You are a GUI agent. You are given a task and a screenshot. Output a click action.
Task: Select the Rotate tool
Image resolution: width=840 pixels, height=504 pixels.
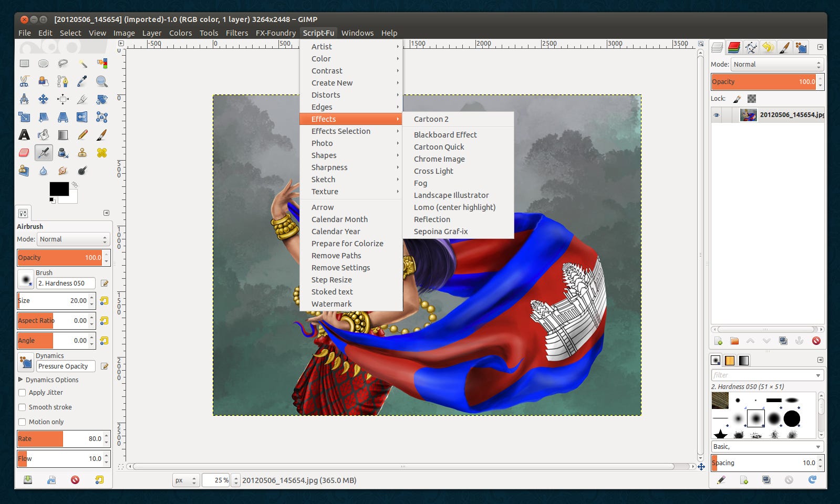tap(102, 99)
